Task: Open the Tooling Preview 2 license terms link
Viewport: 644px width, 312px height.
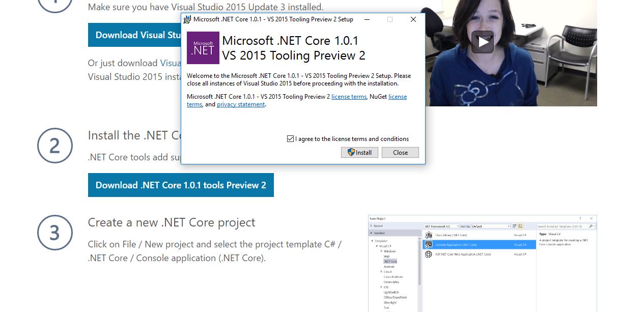Action: click(349, 97)
